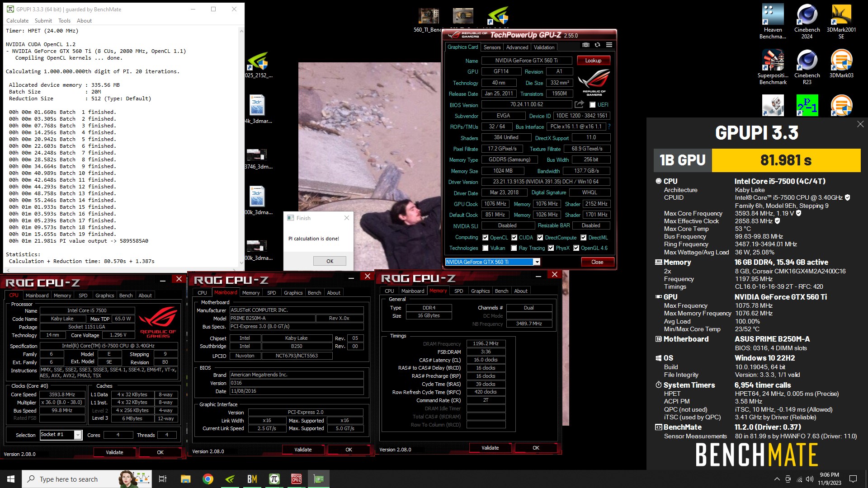
Task: Toggle the UEFI checkbox in GPU-Z
Action: pyautogui.click(x=592, y=105)
